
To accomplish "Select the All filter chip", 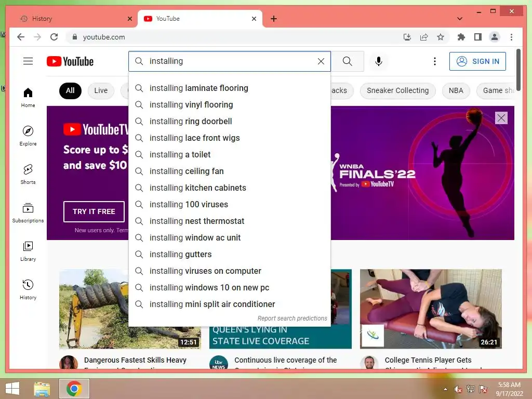I will (x=70, y=90).
